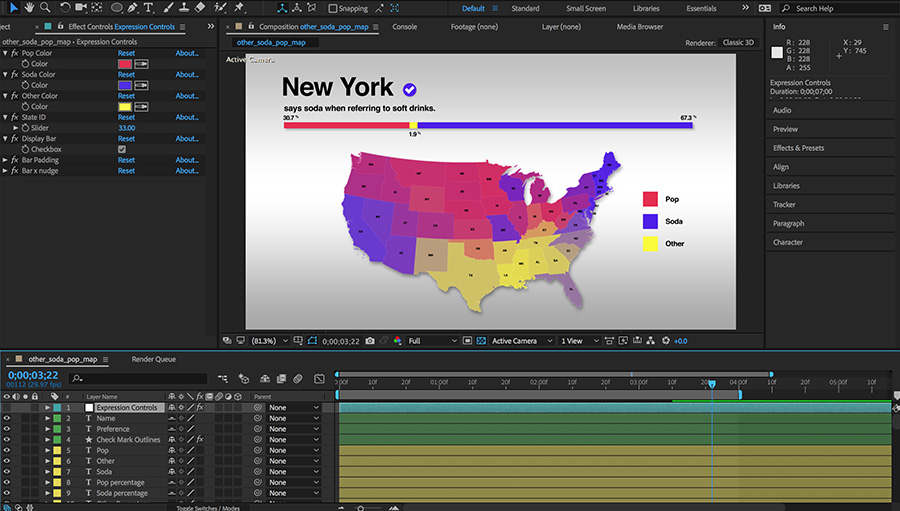The height and width of the screenshot is (511, 900).
Task: Open Parent None dropdown for Name layer
Action: click(293, 419)
